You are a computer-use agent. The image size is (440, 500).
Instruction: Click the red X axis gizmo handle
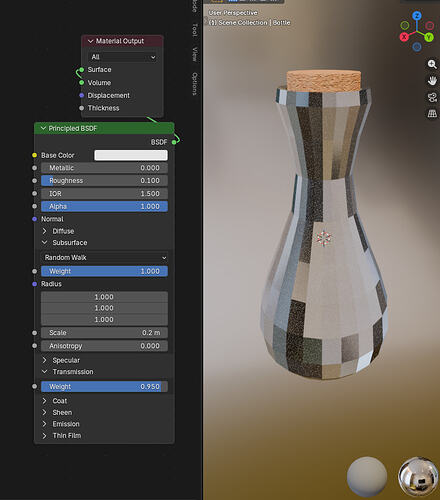(x=404, y=37)
